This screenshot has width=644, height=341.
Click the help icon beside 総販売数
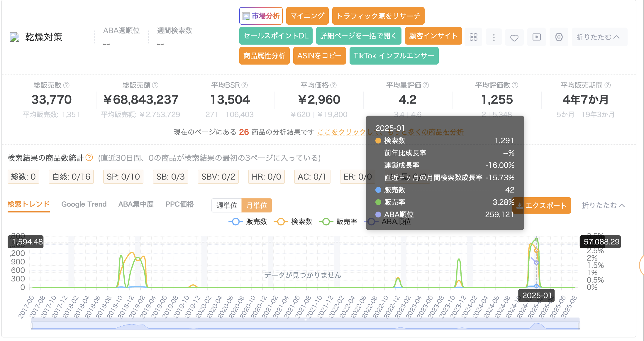[67, 85]
